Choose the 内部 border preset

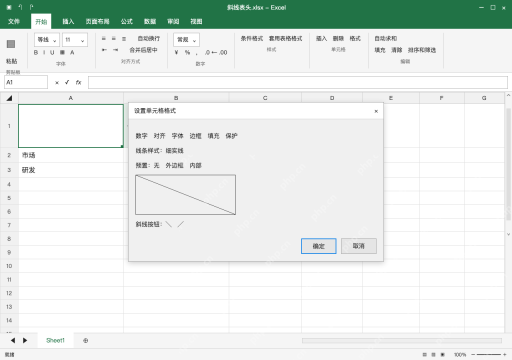pyautogui.click(x=195, y=165)
